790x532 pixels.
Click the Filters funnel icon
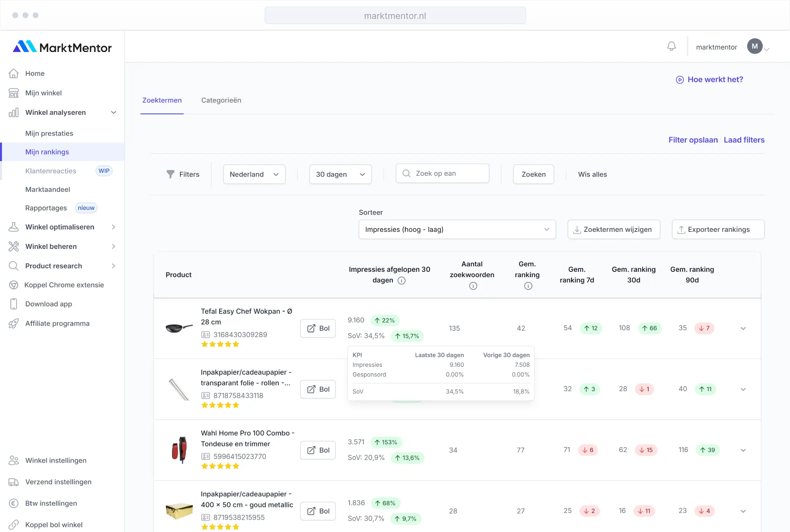(170, 174)
